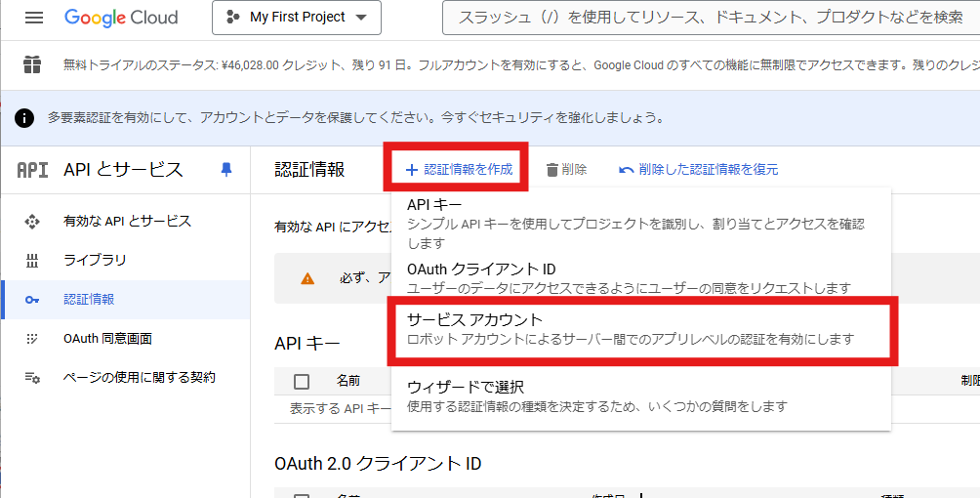
Task: Click the free trial gift icon
Action: point(32,64)
